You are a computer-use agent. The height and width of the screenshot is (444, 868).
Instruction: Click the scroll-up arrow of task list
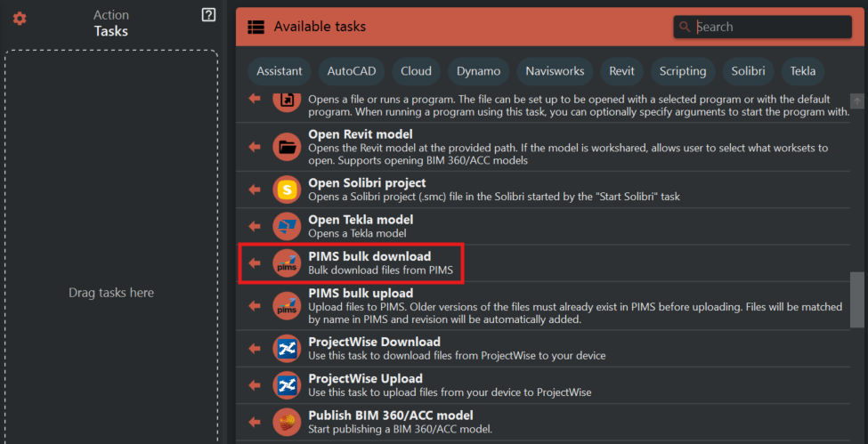point(856,101)
